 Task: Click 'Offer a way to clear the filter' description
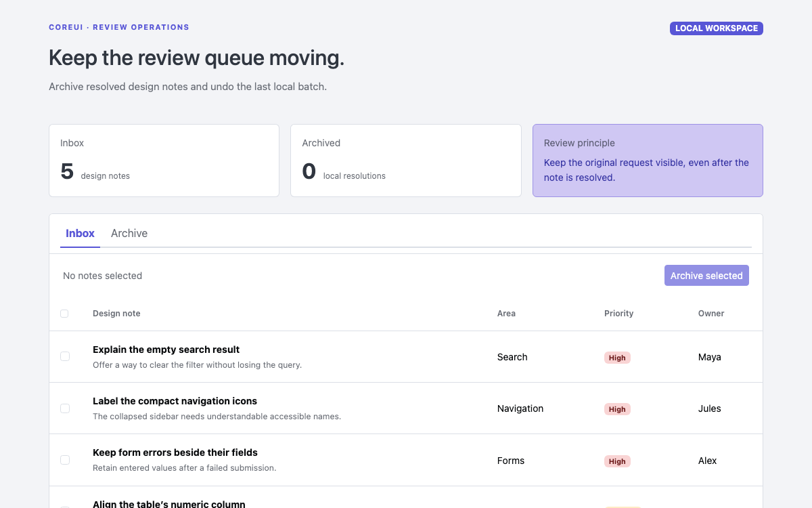point(197,365)
